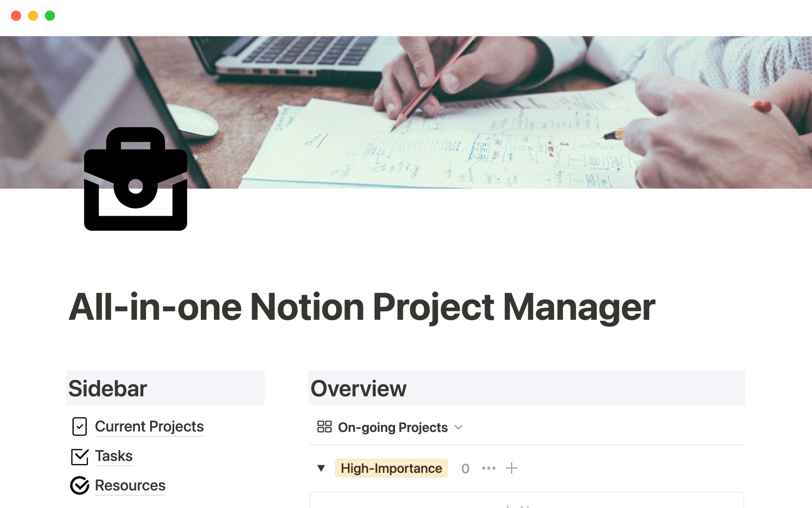Close the window with red button
This screenshot has width=812, height=508.
[x=16, y=16]
